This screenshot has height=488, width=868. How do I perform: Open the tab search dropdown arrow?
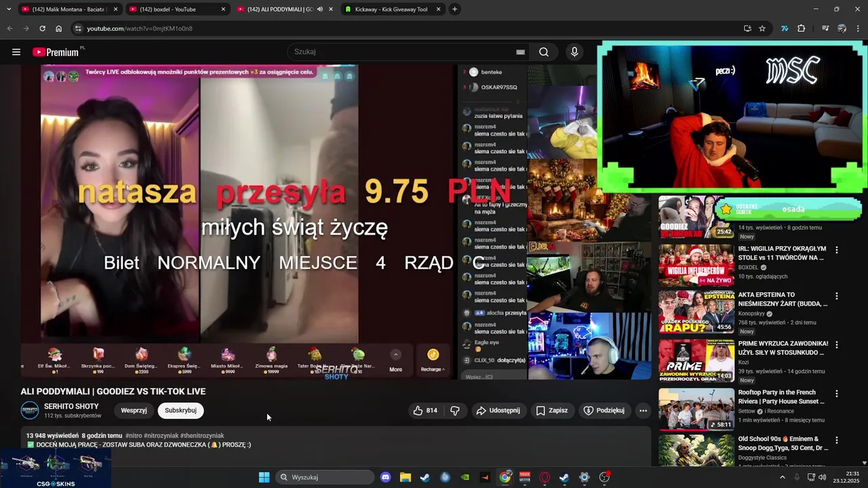[x=8, y=9]
